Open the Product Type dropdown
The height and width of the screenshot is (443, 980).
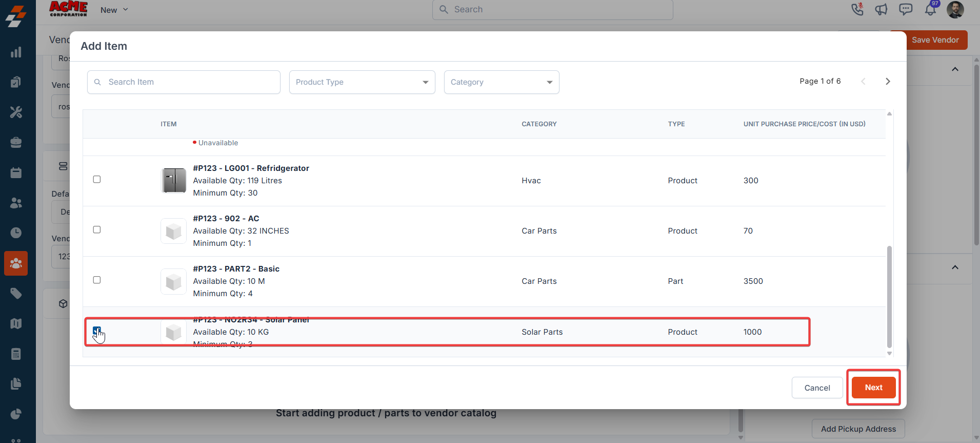click(x=362, y=82)
